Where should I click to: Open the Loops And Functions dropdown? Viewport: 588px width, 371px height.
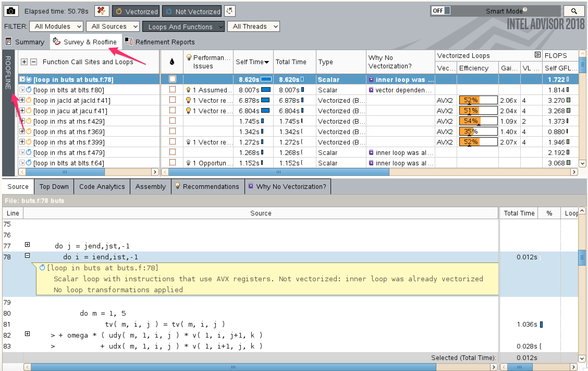tap(183, 26)
